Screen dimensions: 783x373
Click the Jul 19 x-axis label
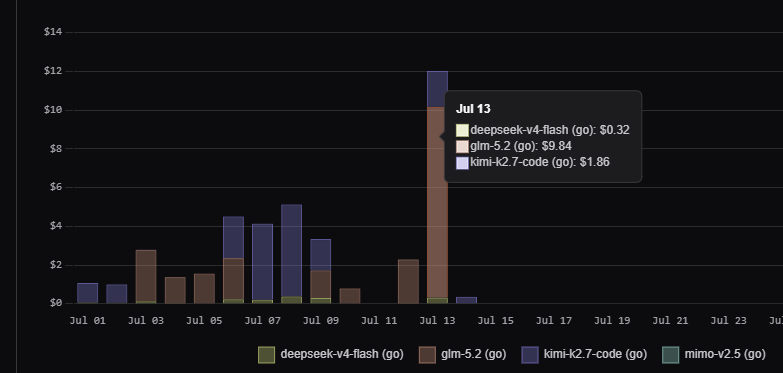612,321
